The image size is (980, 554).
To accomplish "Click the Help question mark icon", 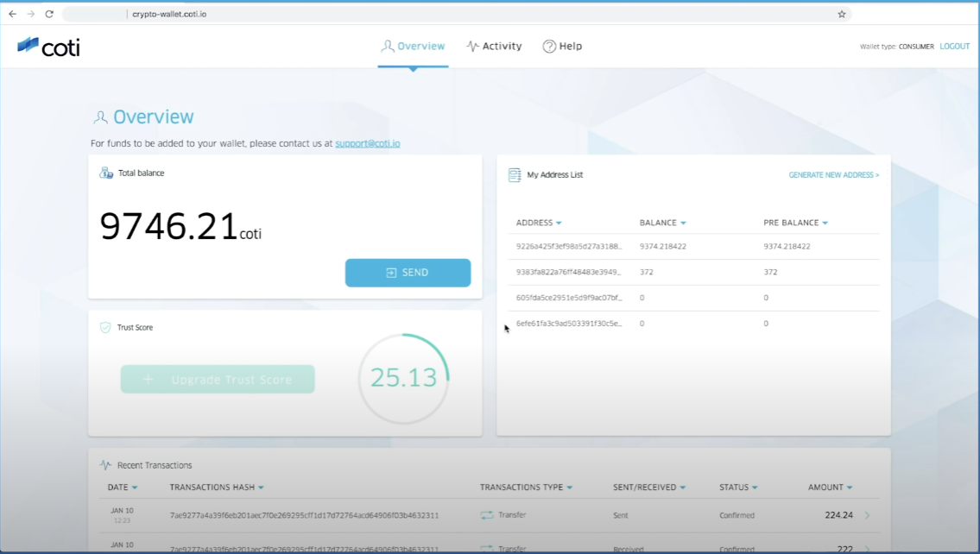I will [549, 47].
